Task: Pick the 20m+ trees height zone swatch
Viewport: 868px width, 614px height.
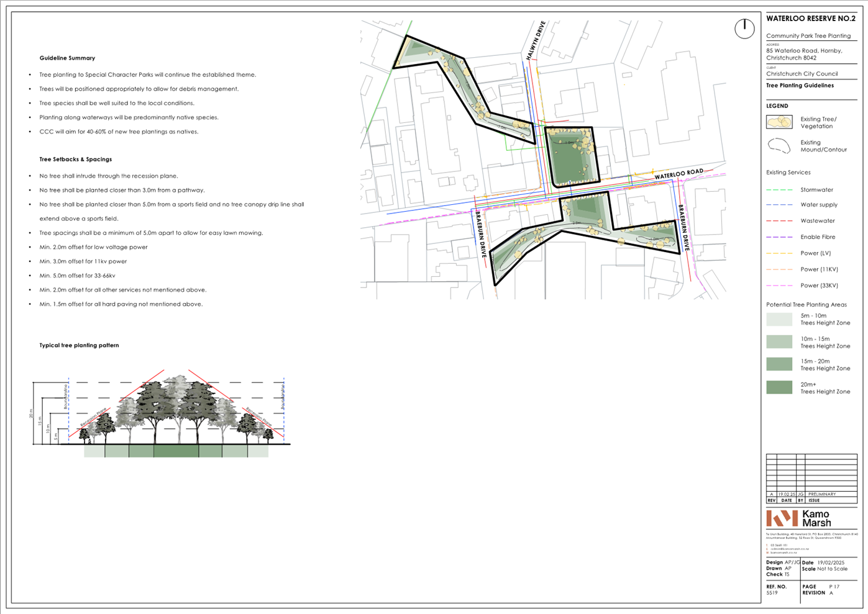Action: coord(779,387)
